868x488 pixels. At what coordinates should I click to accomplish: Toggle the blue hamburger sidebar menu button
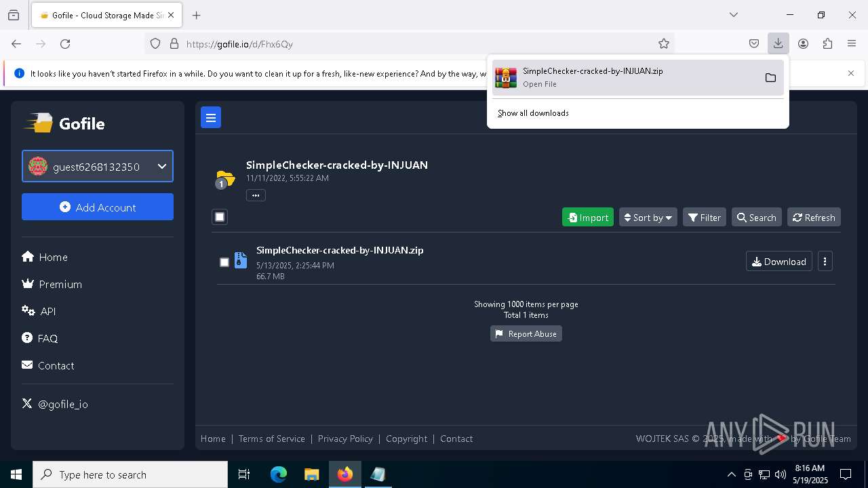(x=211, y=117)
